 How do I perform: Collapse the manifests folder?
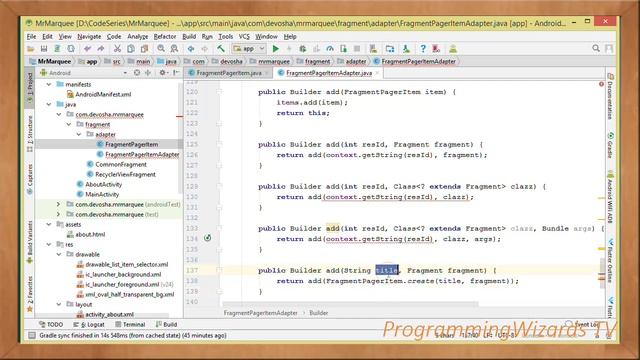tap(49, 84)
